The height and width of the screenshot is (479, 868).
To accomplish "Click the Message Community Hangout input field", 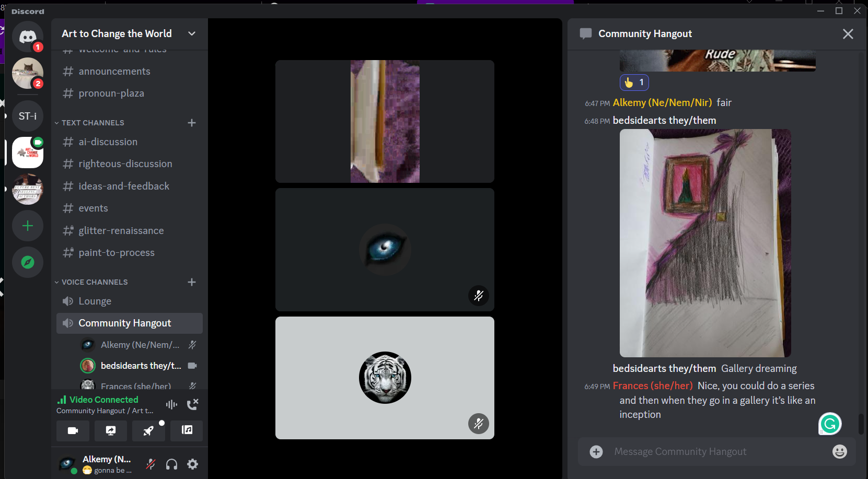I will click(716, 451).
